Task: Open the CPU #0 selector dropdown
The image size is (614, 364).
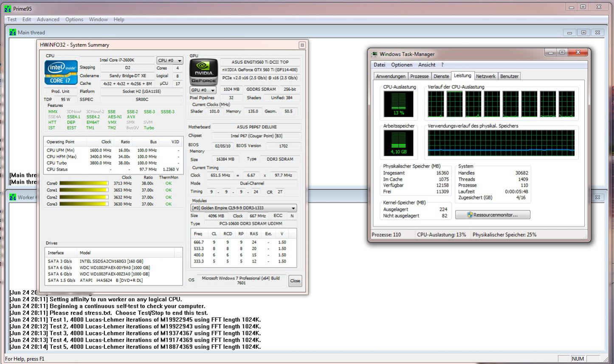Action: pyautogui.click(x=170, y=60)
